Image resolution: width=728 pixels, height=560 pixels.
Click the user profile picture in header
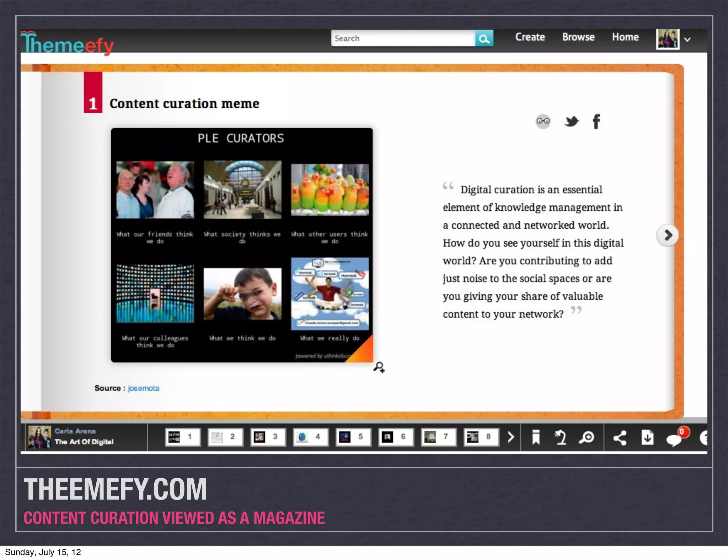tap(668, 39)
